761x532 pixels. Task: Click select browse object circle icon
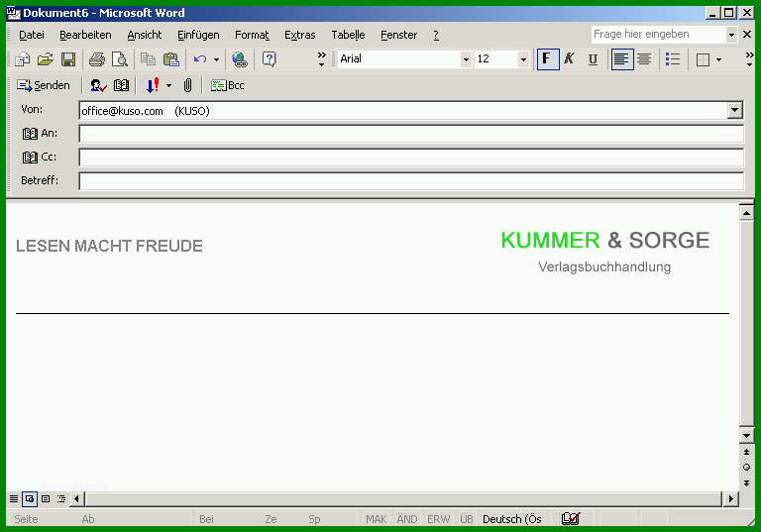[746, 468]
